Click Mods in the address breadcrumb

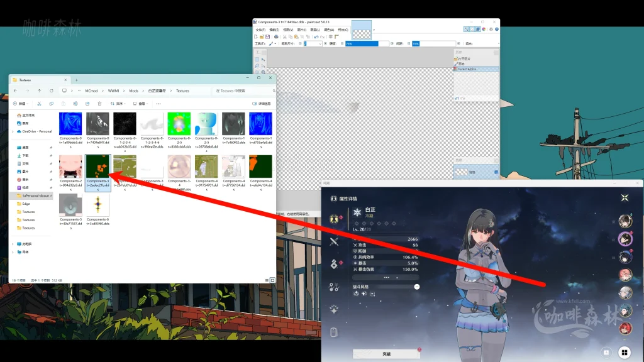(x=134, y=90)
